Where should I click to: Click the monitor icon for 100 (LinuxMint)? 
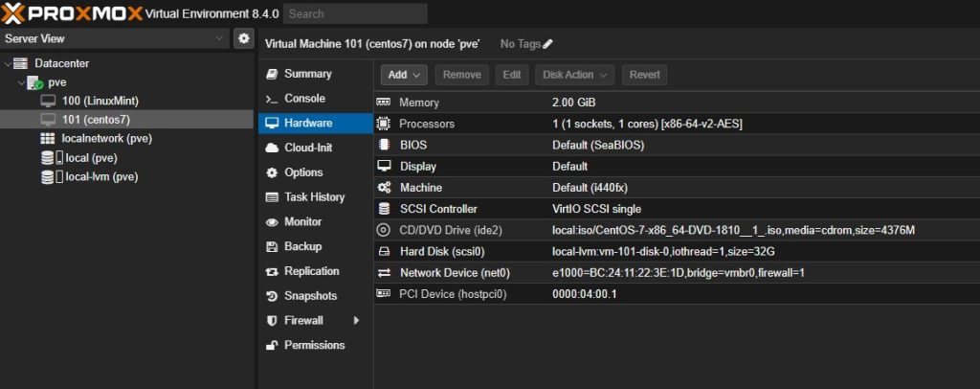48,101
